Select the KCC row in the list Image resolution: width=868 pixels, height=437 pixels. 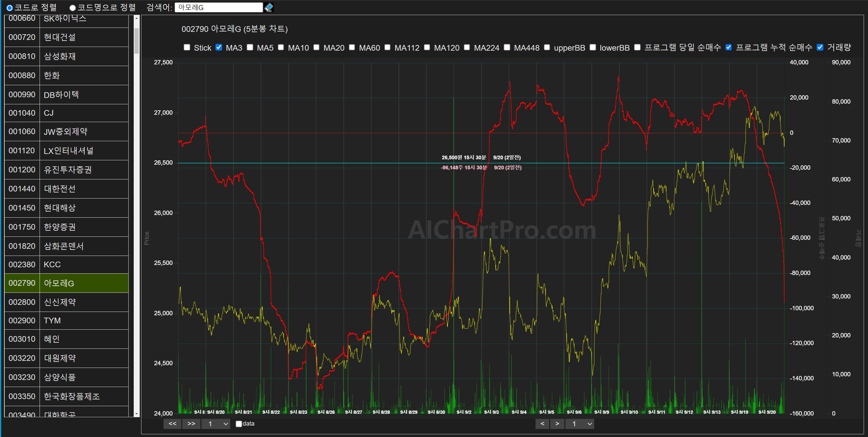point(66,264)
